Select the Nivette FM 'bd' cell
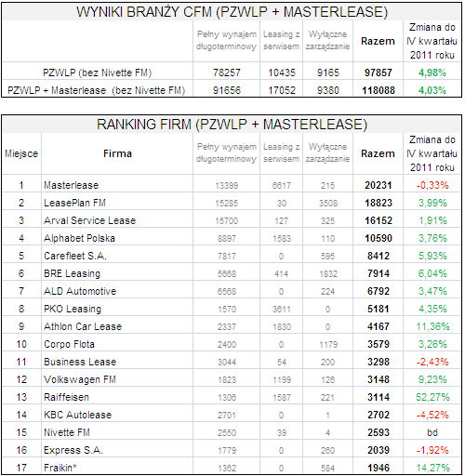 432,432
